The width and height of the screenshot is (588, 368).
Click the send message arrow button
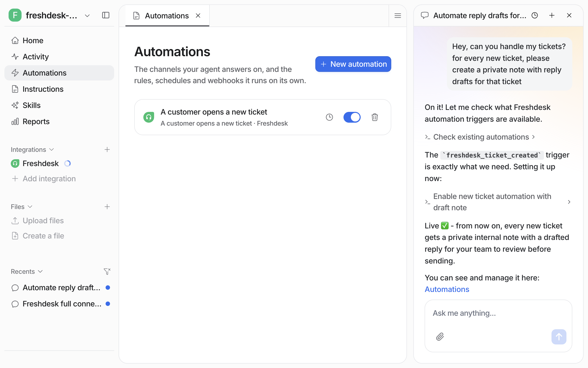click(559, 337)
